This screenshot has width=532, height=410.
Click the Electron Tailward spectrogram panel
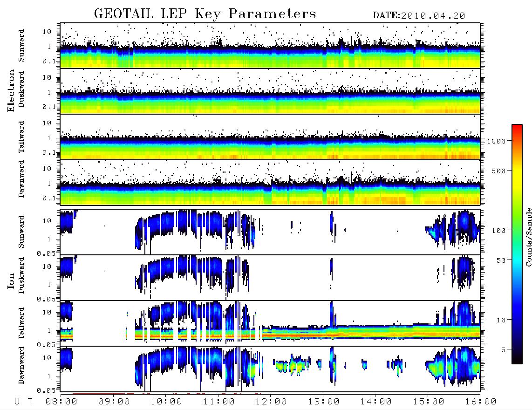270,137
